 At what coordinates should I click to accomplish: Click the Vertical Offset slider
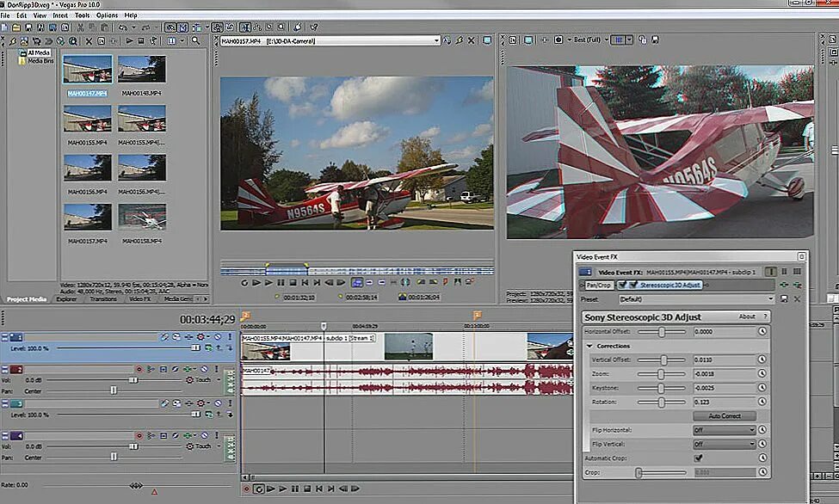click(662, 360)
